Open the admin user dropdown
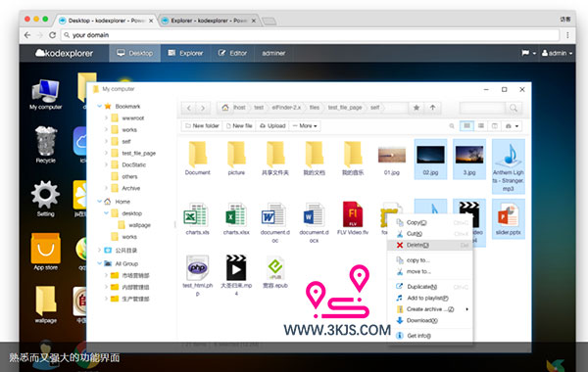This screenshot has width=588, height=372. (x=557, y=53)
